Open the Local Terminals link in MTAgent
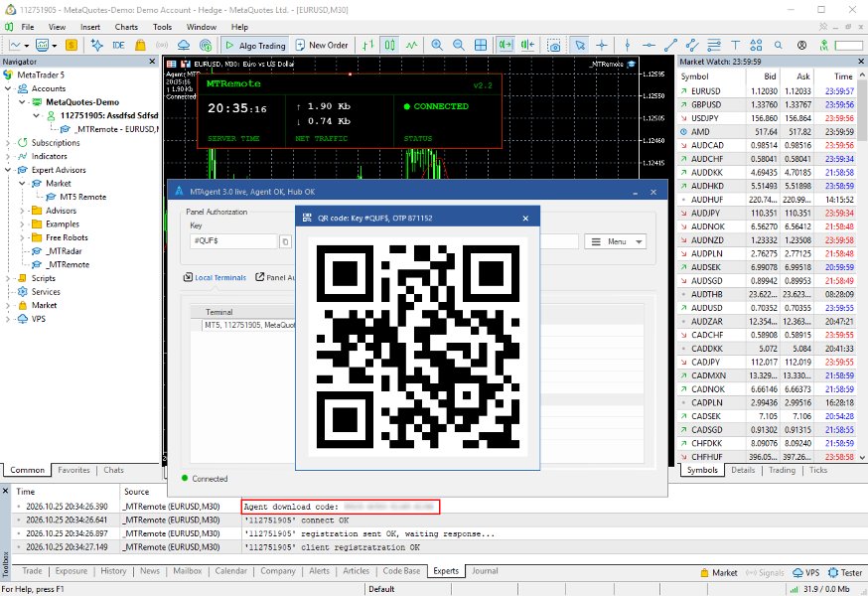This screenshot has width=868, height=596. (215, 277)
